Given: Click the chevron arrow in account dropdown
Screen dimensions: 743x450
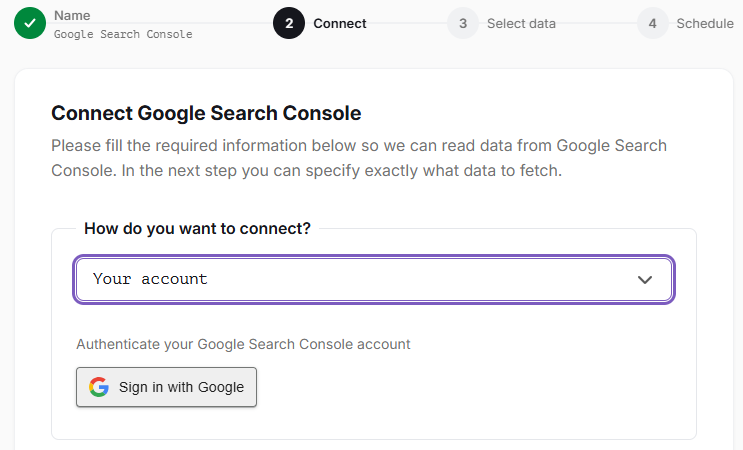Looking at the screenshot, I should point(644,279).
